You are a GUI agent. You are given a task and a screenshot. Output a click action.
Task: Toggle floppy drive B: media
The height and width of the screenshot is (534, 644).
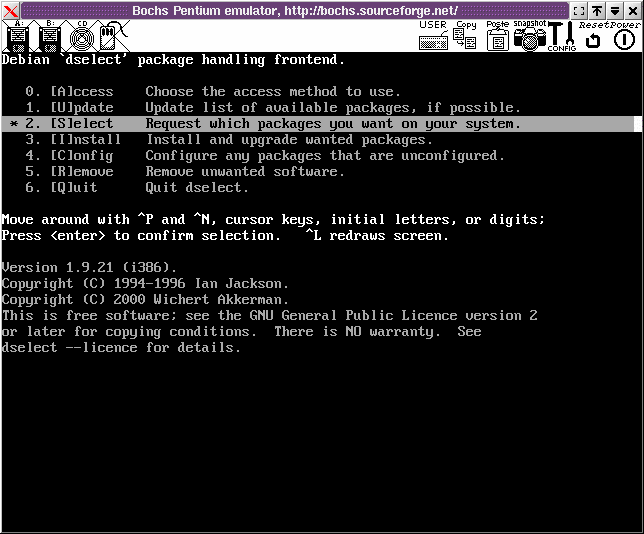[49, 37]
